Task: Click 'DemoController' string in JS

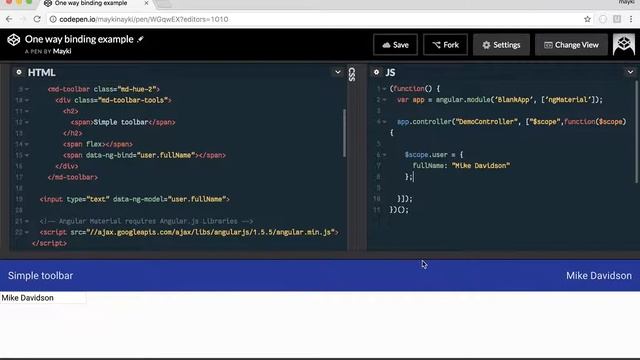Action: (487, 122)
